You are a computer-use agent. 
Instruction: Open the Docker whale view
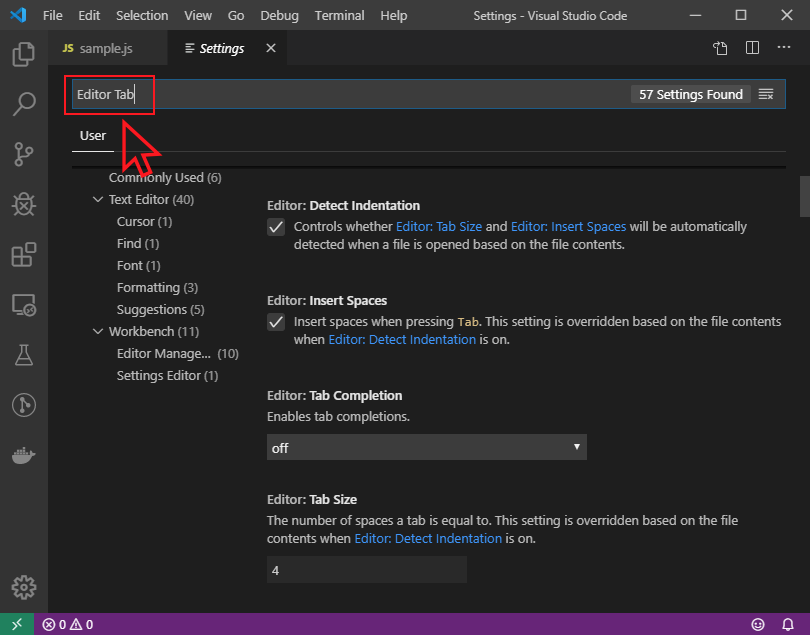[x=23, y=455]
